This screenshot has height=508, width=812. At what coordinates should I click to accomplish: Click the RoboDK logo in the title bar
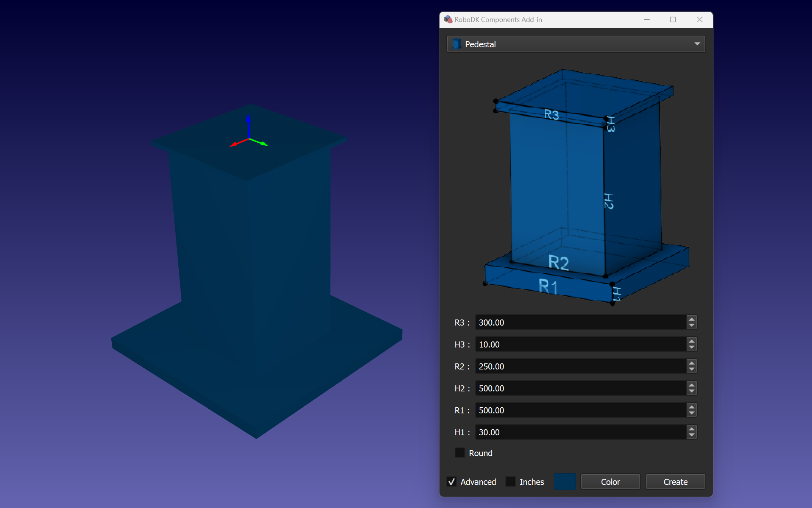point(449,19)
